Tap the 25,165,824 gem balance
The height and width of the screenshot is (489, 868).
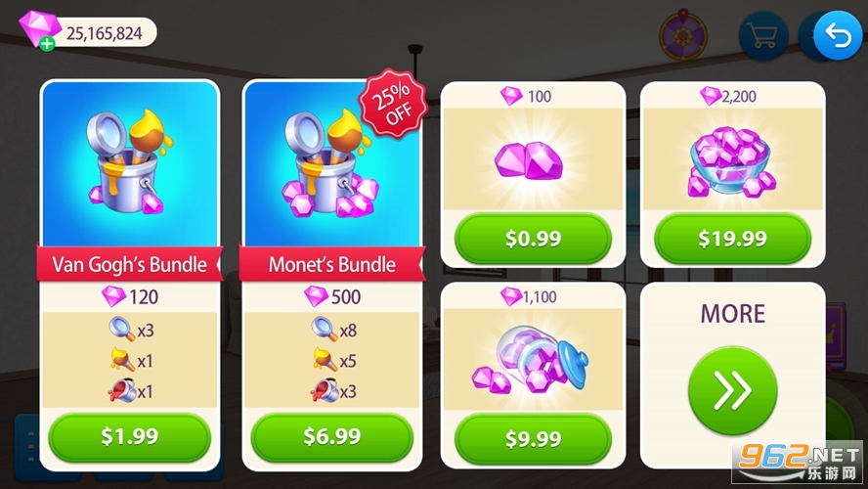tap(104, 33)
